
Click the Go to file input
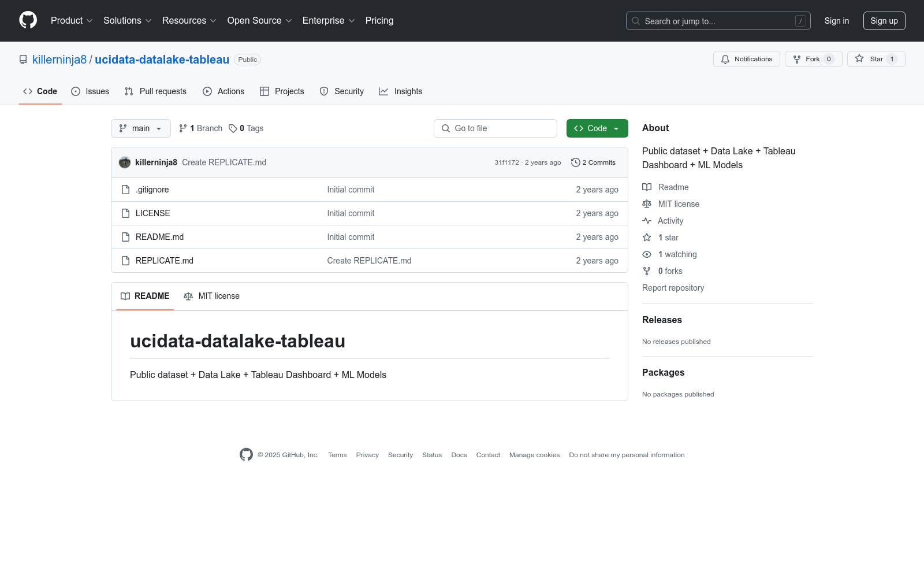(x=495, y=128)
